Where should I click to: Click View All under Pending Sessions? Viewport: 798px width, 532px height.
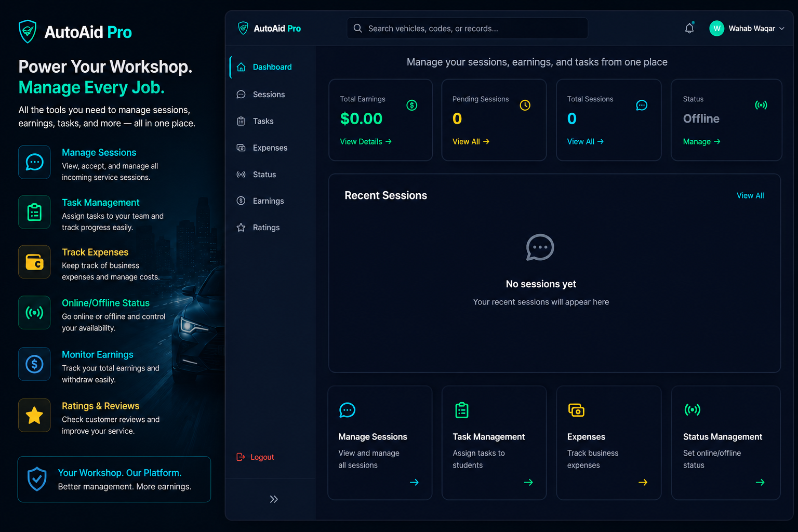pos(471,141)
